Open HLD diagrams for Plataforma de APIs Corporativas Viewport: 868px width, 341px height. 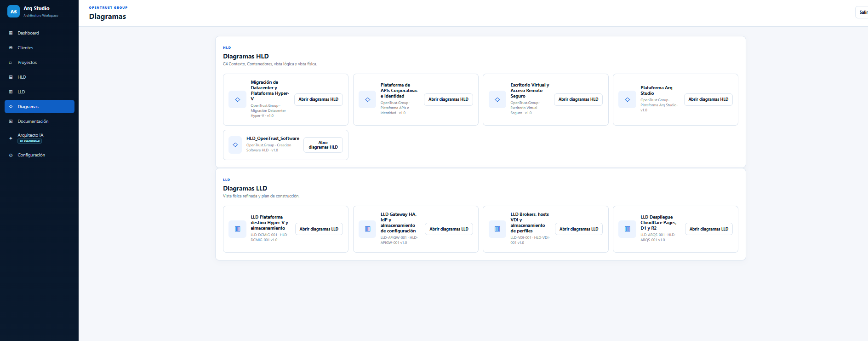[x=448, y=99]
